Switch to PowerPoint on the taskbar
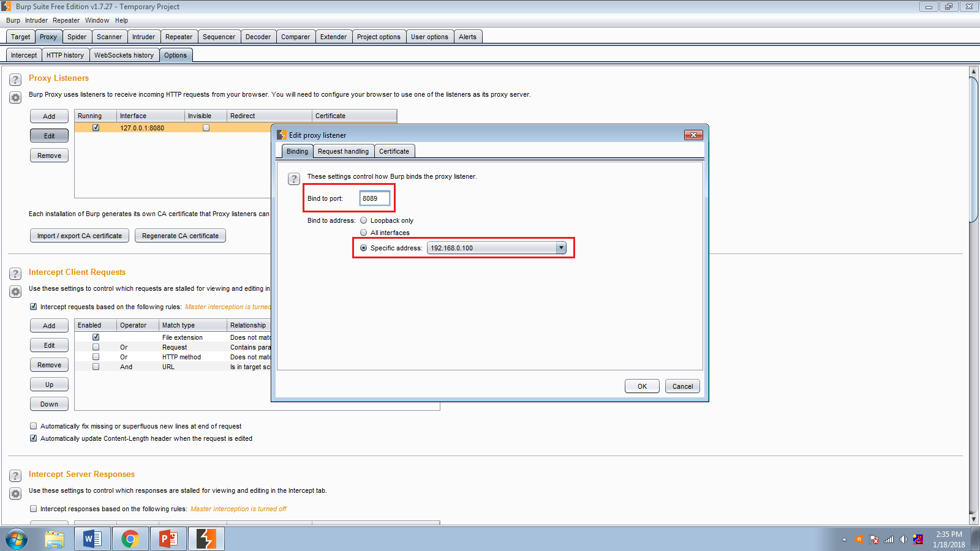Viewport: 980px width, 551px height. tap(168, 539)
